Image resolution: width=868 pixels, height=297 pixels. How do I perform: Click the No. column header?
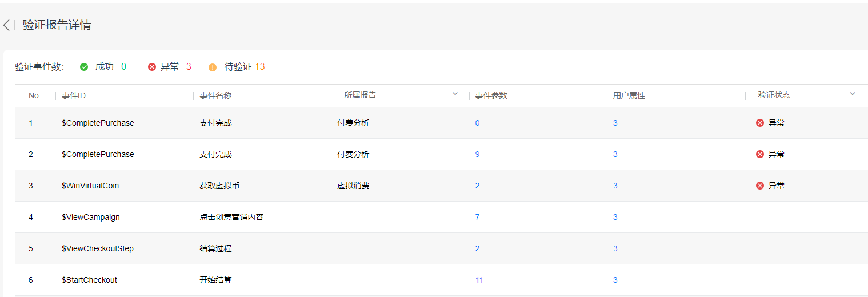click(35, 95)
